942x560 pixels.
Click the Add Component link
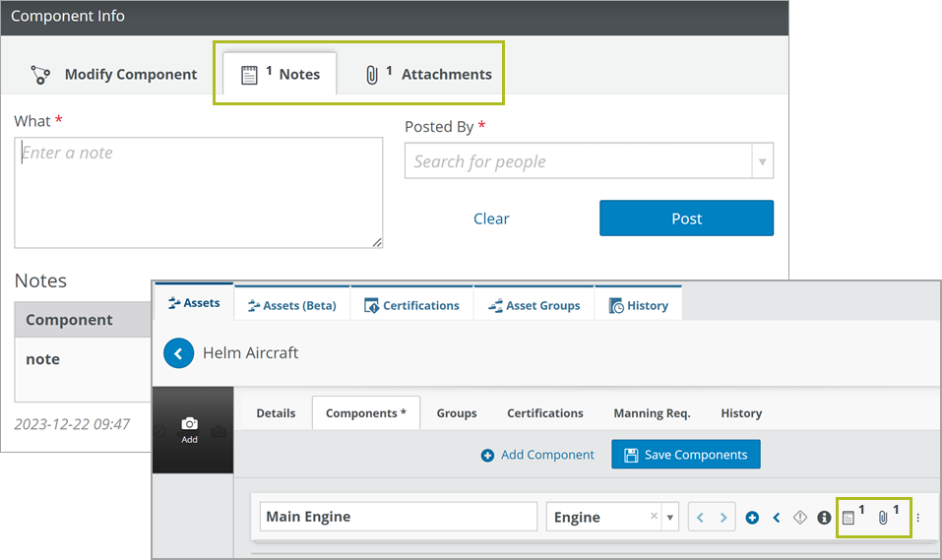(x=537, y=455)
